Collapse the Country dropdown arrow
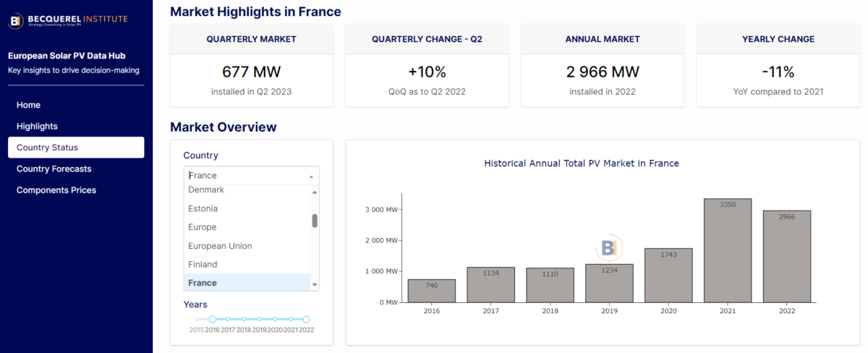 click(x=311, y=176)
